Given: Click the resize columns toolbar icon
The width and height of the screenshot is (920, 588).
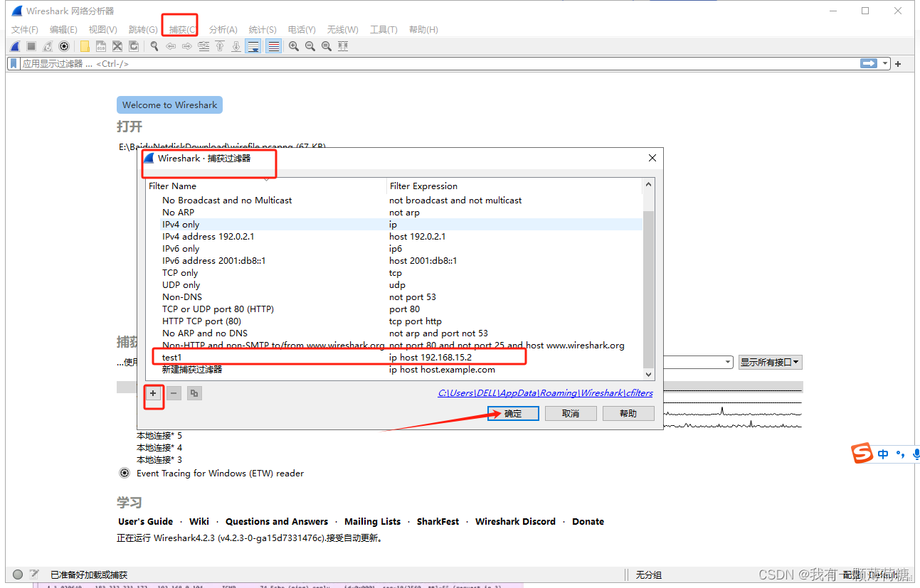Looking at the screenshot, I should [343, 46].
